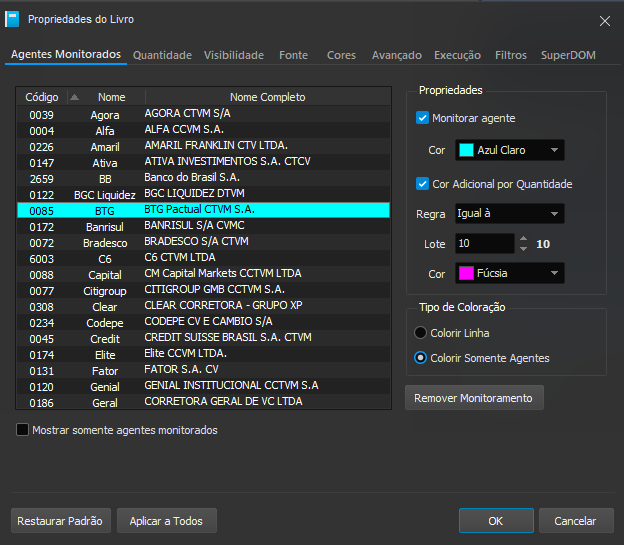Open the Cores tab
The width and height of the screenshot is (624, 545).
[341, 55]
